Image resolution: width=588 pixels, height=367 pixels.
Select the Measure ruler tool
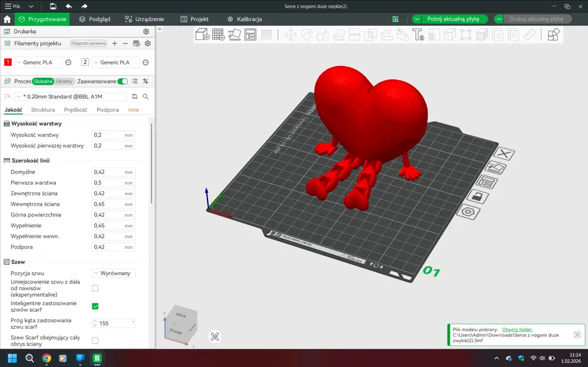tap(530, 35)
